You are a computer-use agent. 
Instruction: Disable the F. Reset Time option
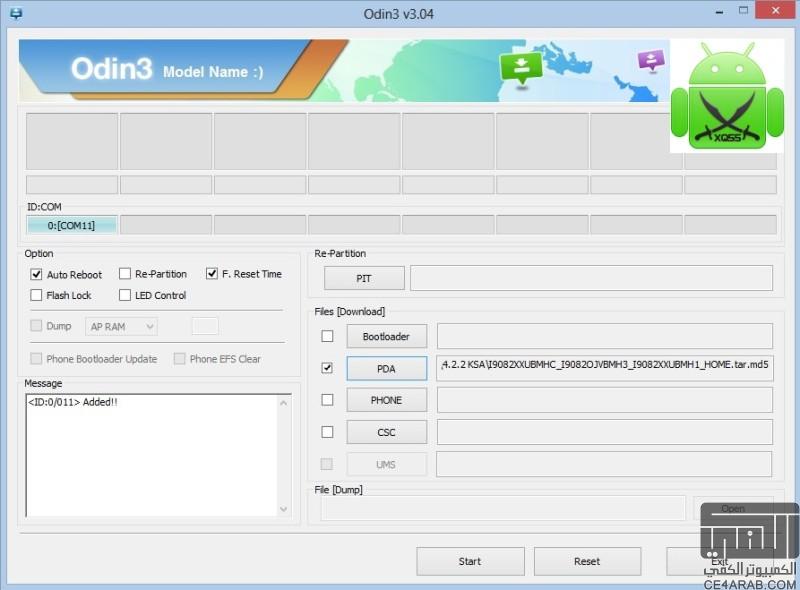(x=211, y=273)
